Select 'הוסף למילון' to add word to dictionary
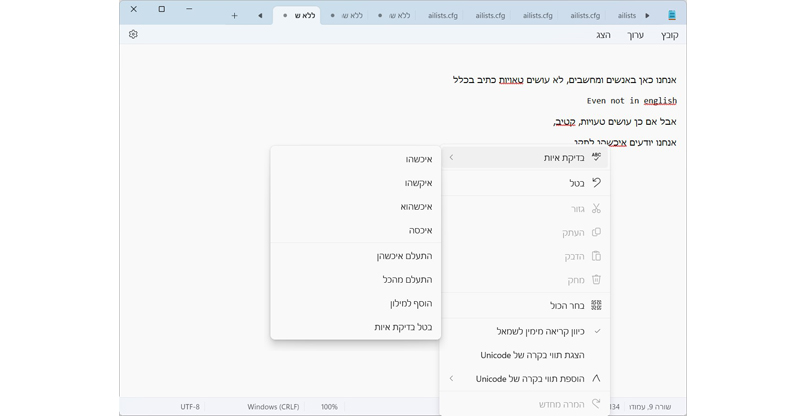The height and width of the screenshot is (416, 806). point(411,303)
